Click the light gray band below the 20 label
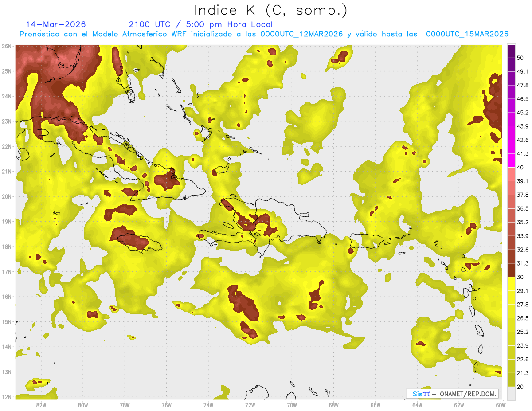The height and width of the screenshot is (411, 532). tap(511, 393)
